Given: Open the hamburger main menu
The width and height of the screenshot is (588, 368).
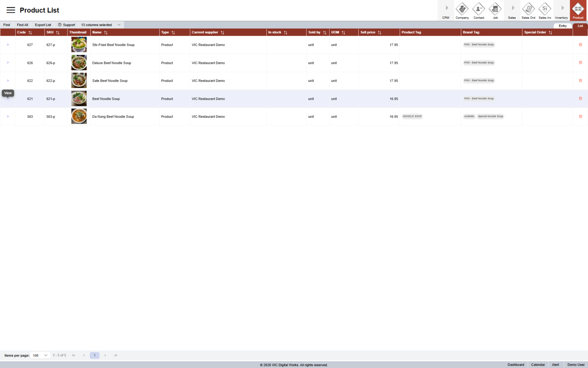Looking at the screenshot, I should [x=11, y=10].
